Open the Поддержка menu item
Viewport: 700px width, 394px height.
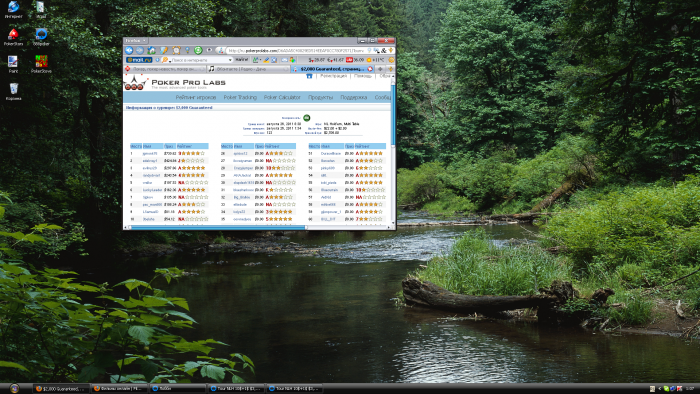(x=354, y=97)
